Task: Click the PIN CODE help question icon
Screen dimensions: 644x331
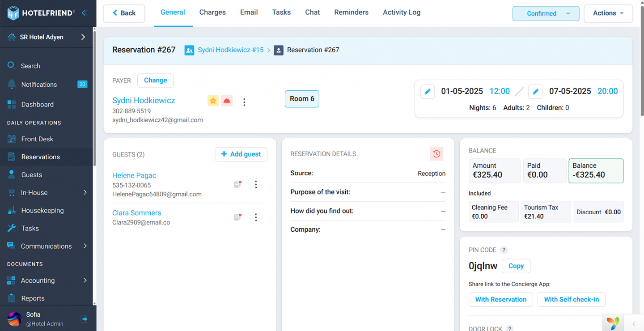Action: pos(504,250)
